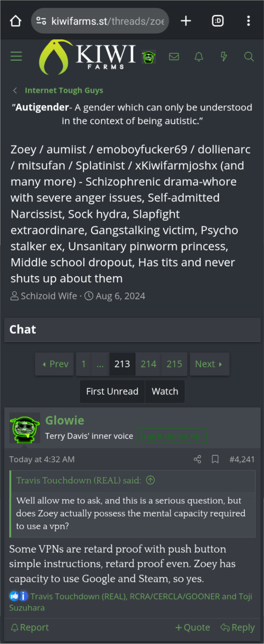The width and height of the screenshot is (264, 644).
Task: Open the search magnifier icon
Action: tap(249, 57)
